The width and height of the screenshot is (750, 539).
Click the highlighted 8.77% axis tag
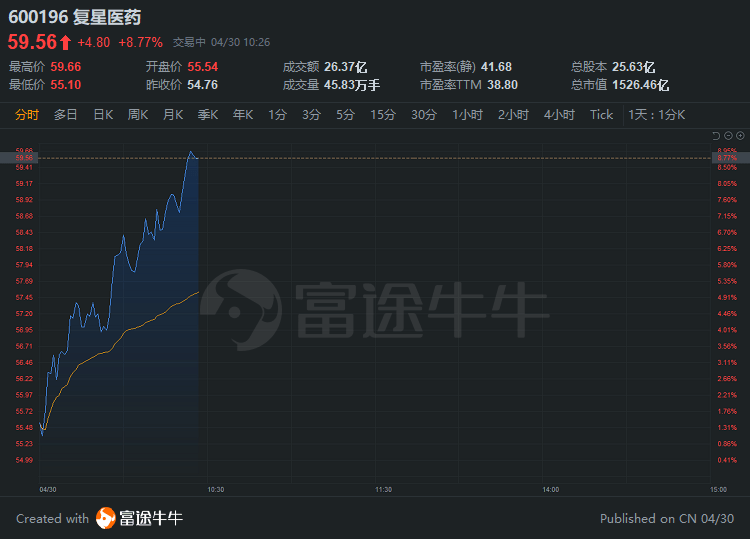(730, 158)
